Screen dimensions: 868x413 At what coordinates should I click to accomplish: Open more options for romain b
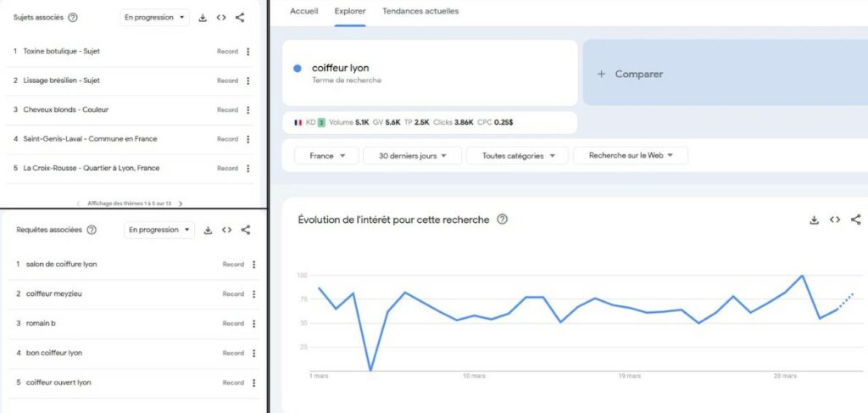(x=254, y=323)
